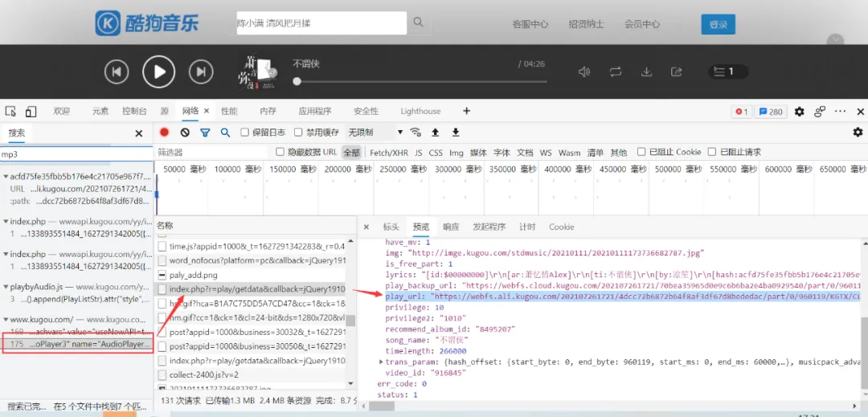
Task: Mute the player volume icon
Action: coord(584,72)
